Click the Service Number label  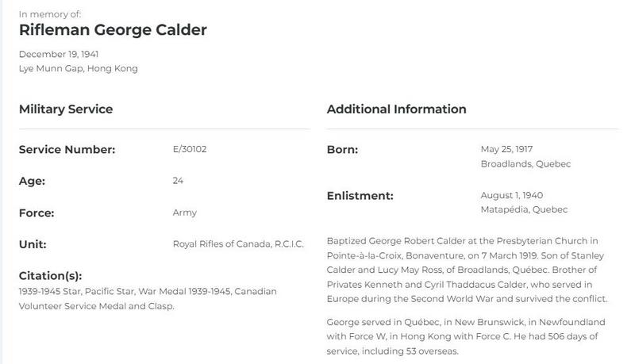pyautogui.click(x=67, y=149)
